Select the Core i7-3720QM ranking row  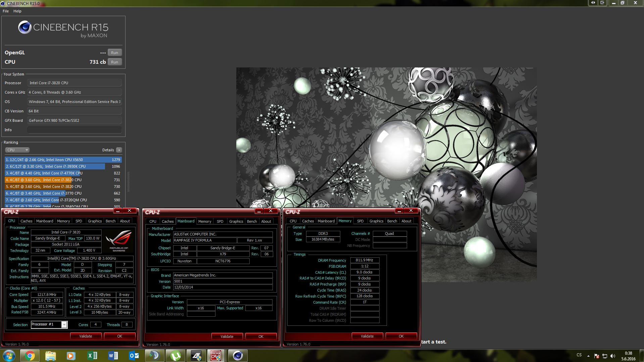(63, 200)
